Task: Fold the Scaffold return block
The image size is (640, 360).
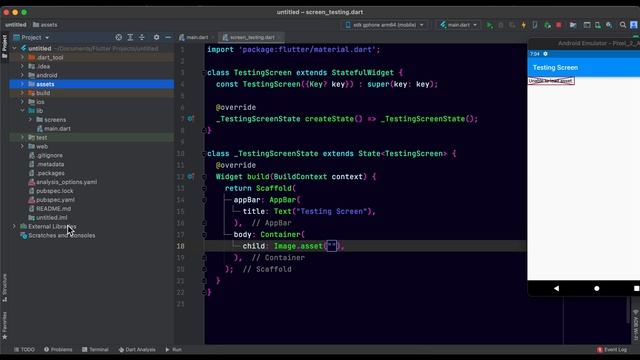Action: [204, 188]
